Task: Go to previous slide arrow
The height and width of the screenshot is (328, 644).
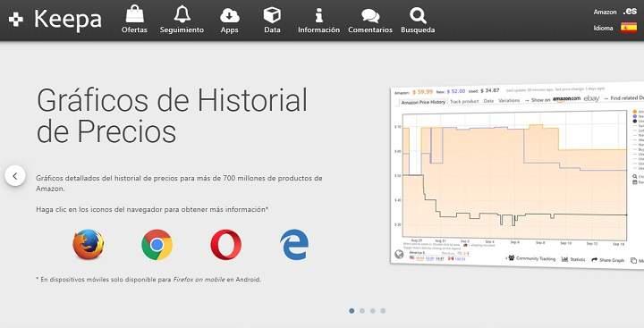Action: [x=15, y=176]
